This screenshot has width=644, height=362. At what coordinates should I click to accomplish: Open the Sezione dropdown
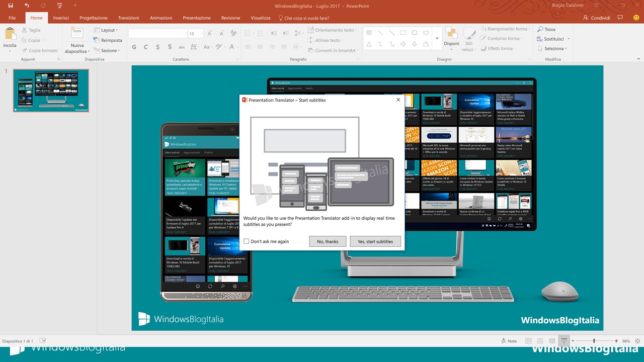(x=107, y=50)
